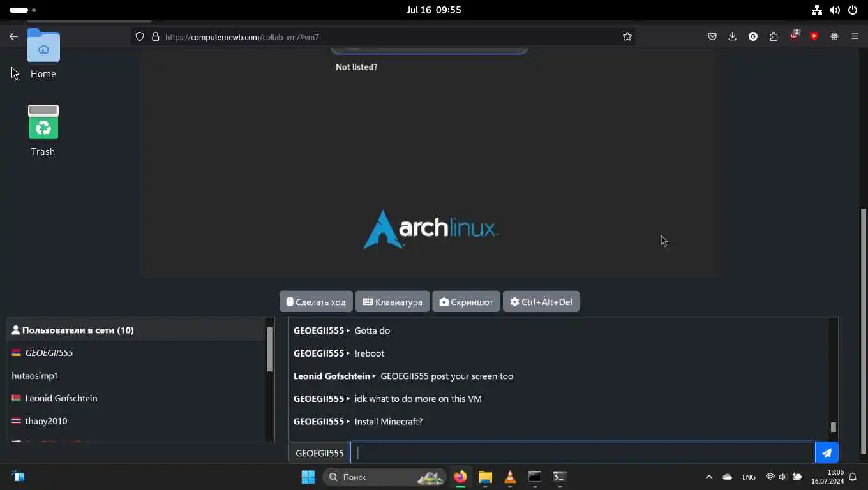Open the Windows Start button
868x490 pixels.
(x=308, y=477)
